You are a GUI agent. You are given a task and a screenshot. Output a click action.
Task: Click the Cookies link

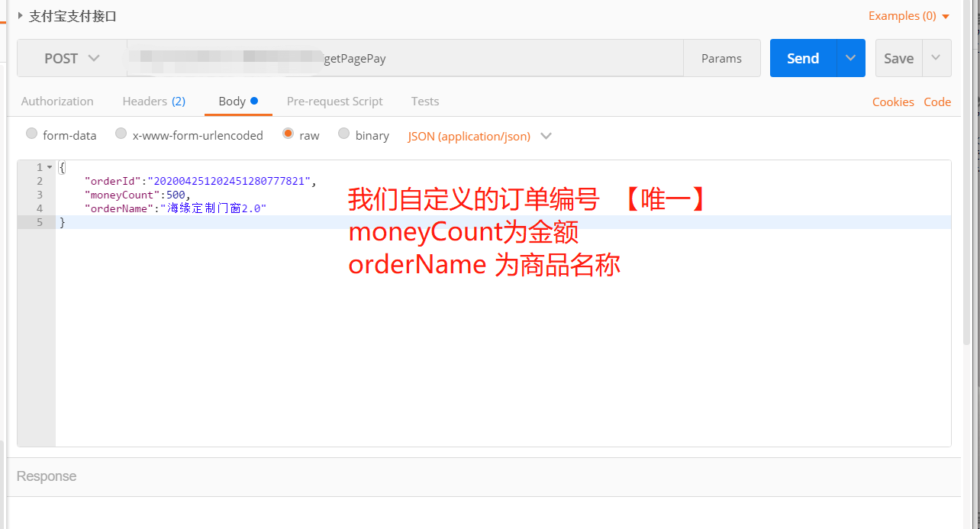[x=893, y=101]
